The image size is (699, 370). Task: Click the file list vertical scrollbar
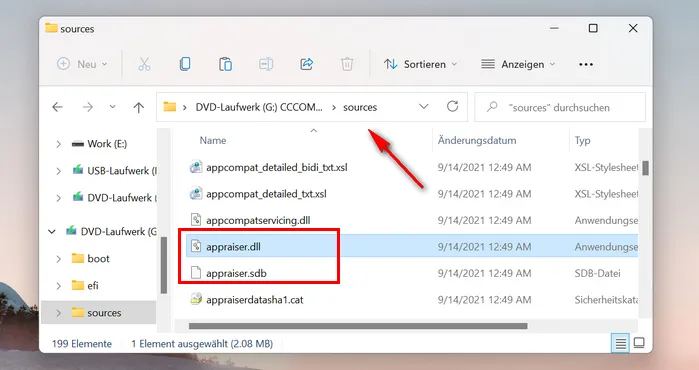[x=645, y=168]
